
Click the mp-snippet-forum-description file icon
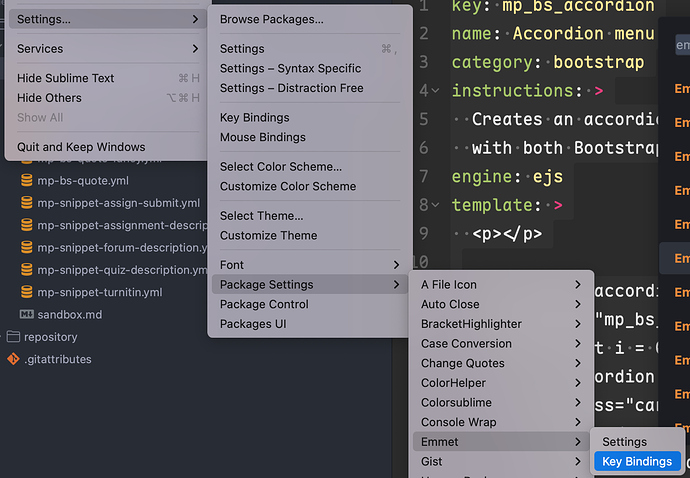point(27,247)
